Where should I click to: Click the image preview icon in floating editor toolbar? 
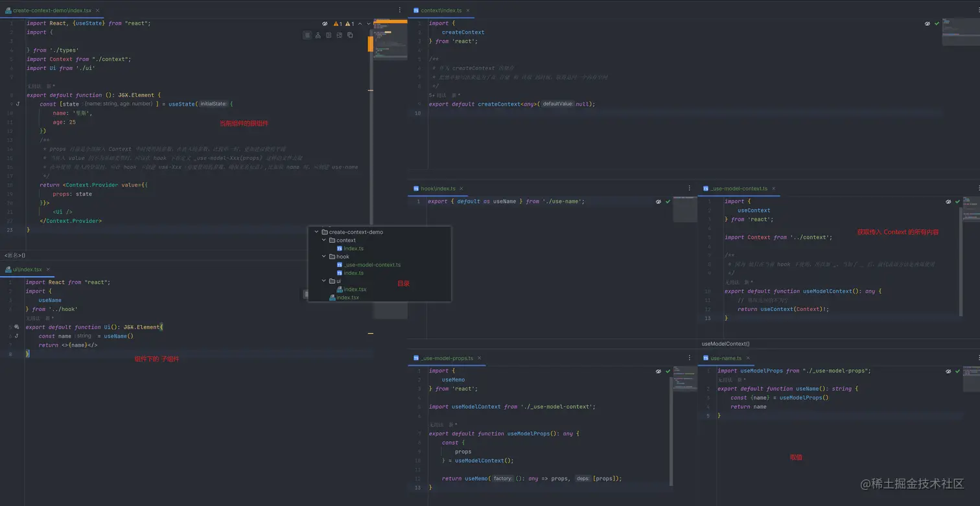click(x=339, y=35)
